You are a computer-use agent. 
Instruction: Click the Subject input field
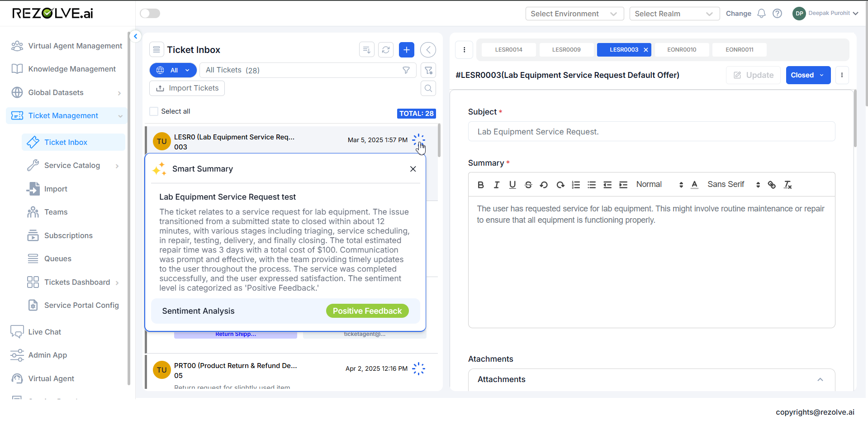pyautogui.click(x=651, y=131)
